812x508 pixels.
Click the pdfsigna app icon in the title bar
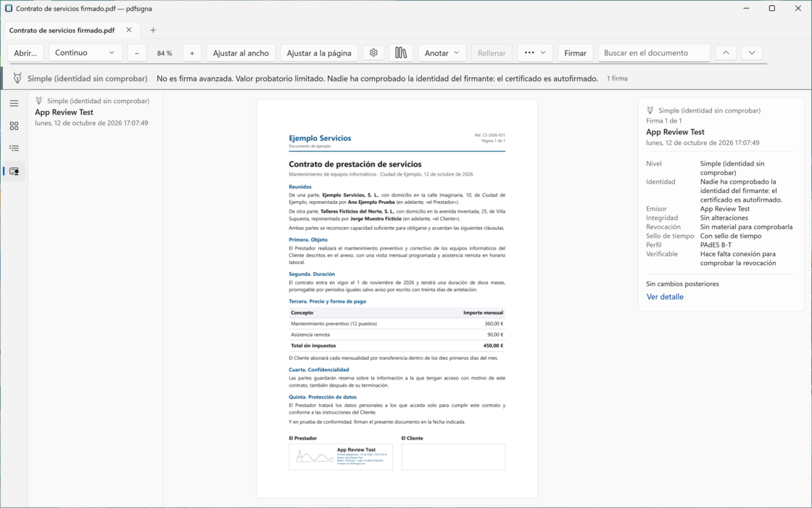click(x=8, y=8)
